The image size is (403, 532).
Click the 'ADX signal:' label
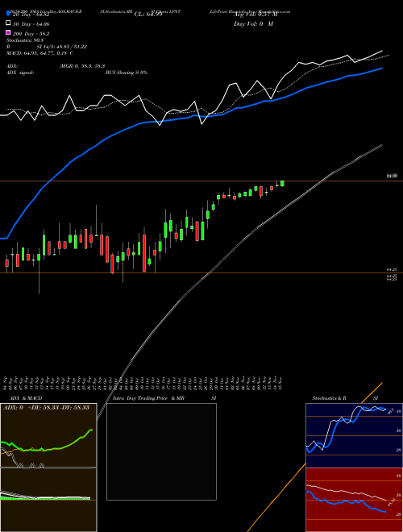point(20,73)
